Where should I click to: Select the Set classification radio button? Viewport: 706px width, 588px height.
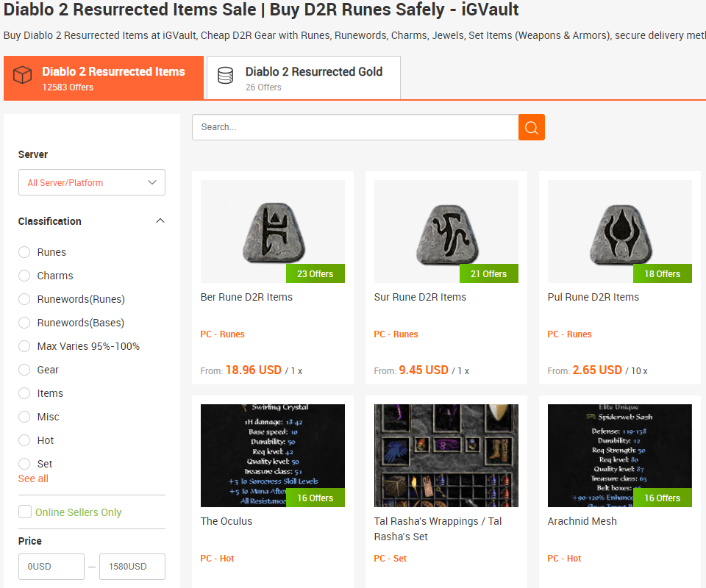pyautogui.click(x=24, y=463)
